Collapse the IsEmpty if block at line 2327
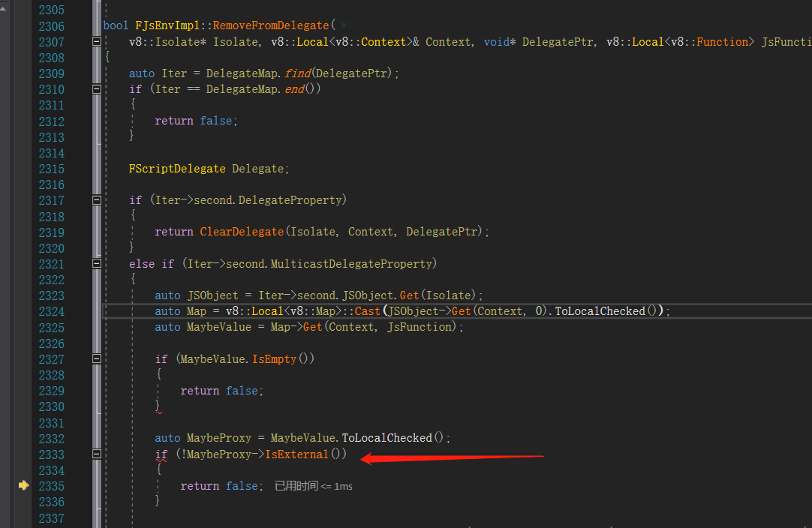The width and height of the screenshot is (812, 528). point(96,358)
